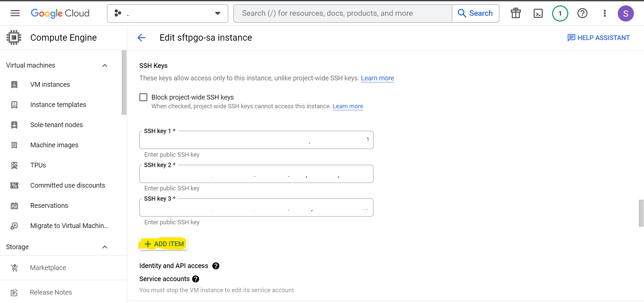The height and width of the screenshot is (303, 644).
Task: Click the Service accounts help icon
Action: 195,279
